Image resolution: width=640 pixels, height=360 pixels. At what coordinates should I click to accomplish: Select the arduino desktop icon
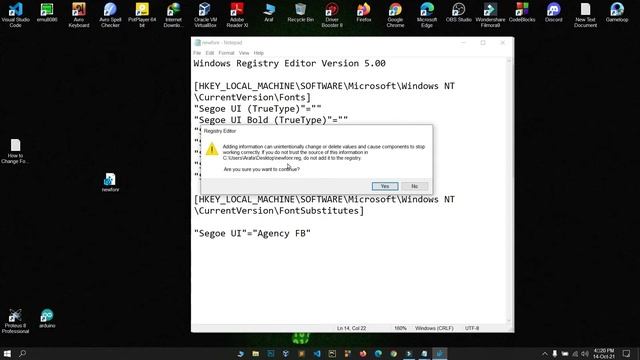(47, 318)
